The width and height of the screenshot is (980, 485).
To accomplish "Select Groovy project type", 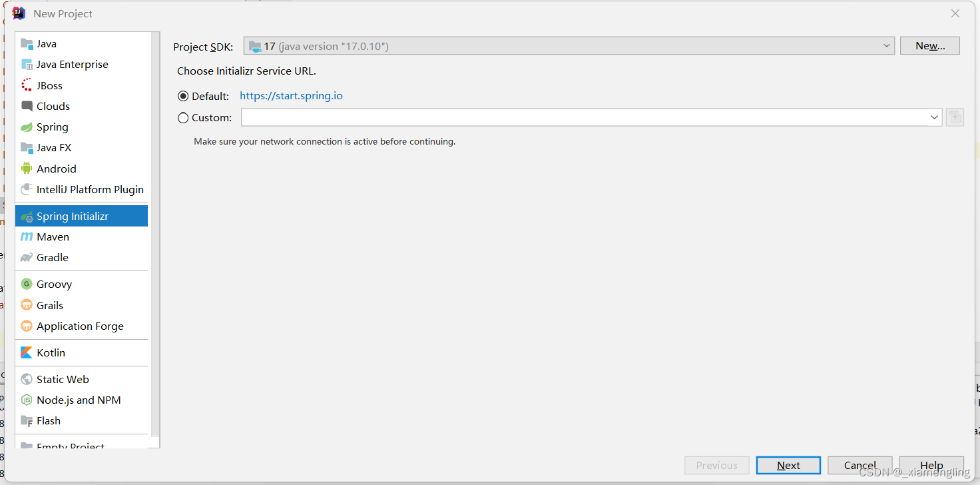I will (81, 284).
